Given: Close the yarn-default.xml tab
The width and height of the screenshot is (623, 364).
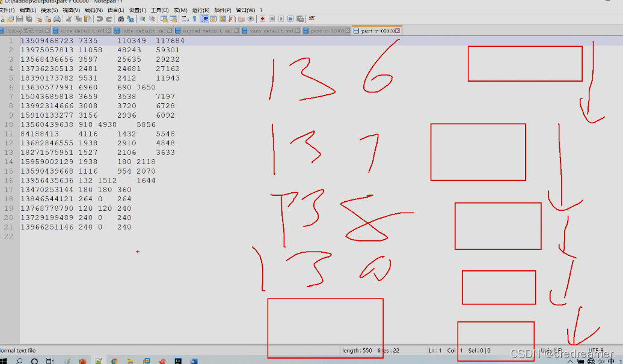Looking at the screenshot, I should [x=297, y=31].
